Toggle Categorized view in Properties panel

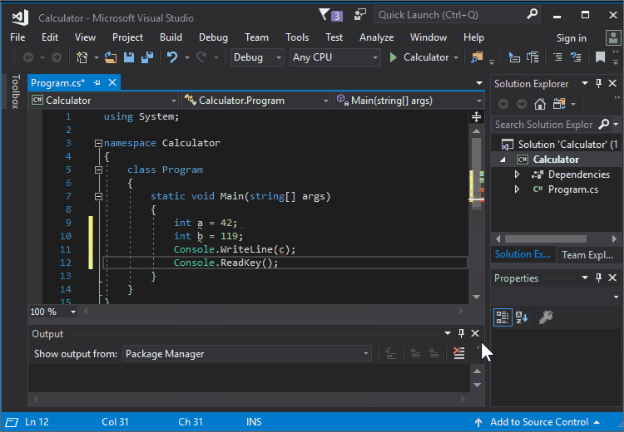(503, 317)
